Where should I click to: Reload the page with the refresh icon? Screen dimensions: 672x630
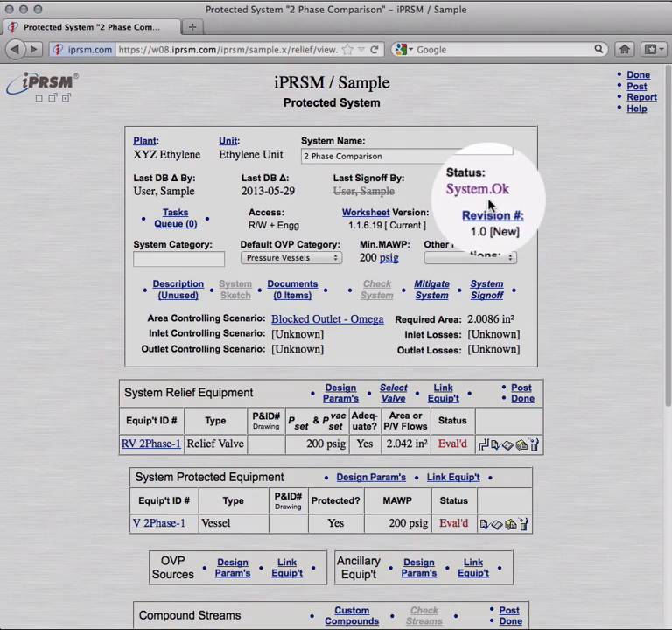tap(374, 50)
